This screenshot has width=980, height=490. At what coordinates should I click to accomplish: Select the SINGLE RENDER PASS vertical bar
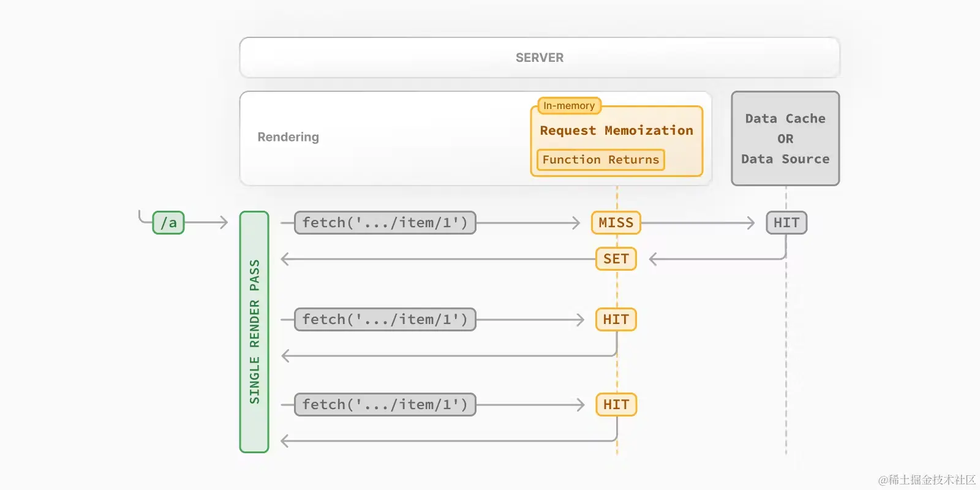pos(254,331)
